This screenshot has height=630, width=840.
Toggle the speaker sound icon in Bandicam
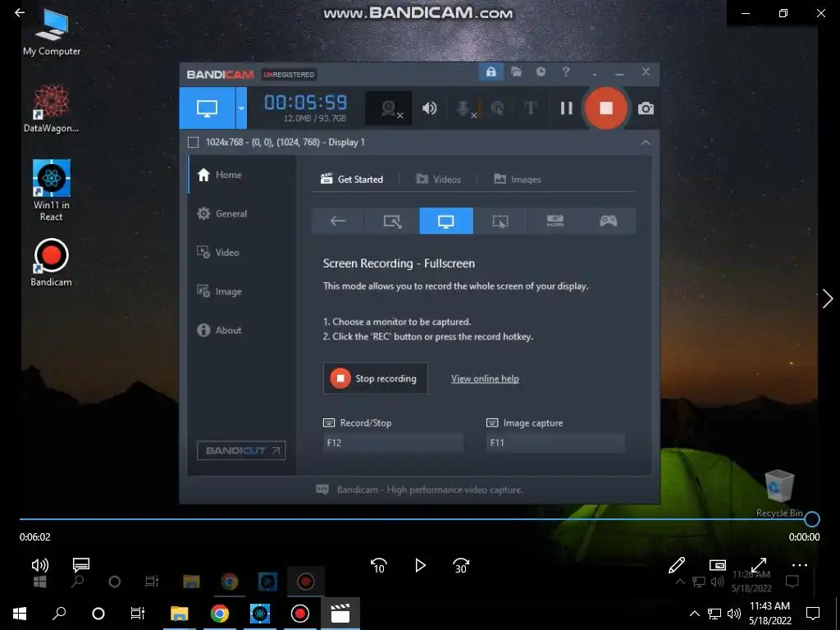pyautogui.click(x=429, y=109)
